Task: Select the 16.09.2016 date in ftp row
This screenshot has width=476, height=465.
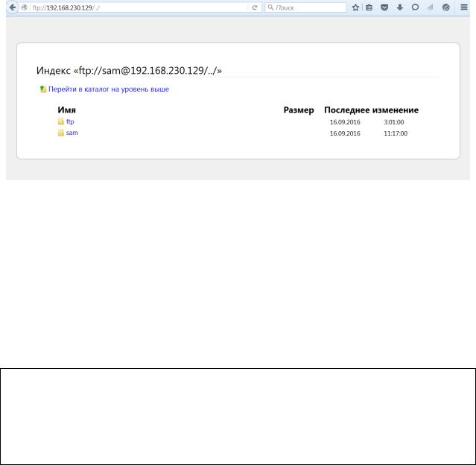Action: click(x=345, y=122)
